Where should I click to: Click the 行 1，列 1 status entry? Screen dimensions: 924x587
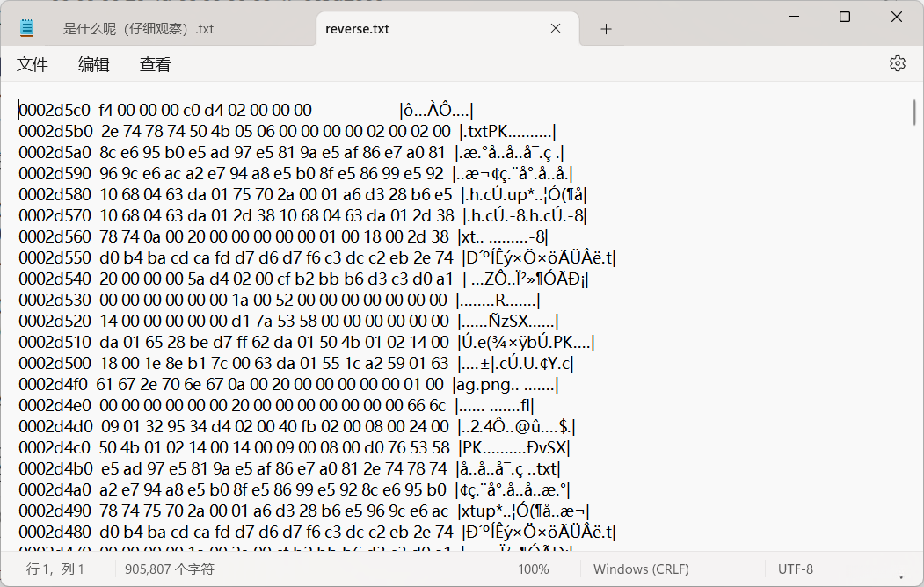click(55, 569)
